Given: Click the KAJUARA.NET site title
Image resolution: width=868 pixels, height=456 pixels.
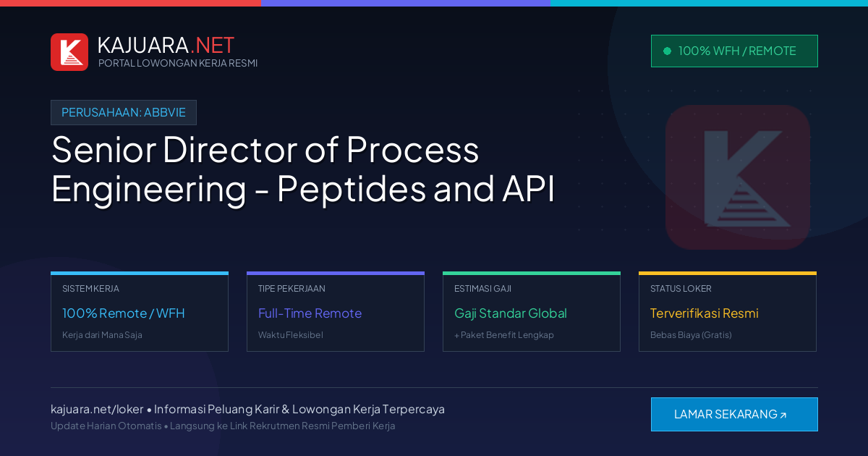Looking at the screenshot, I should click(166, 45).
